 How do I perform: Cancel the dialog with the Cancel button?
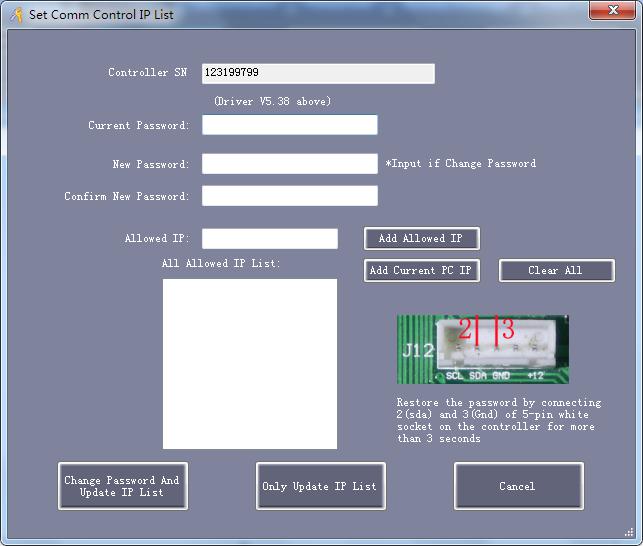[x=518, y=486]
